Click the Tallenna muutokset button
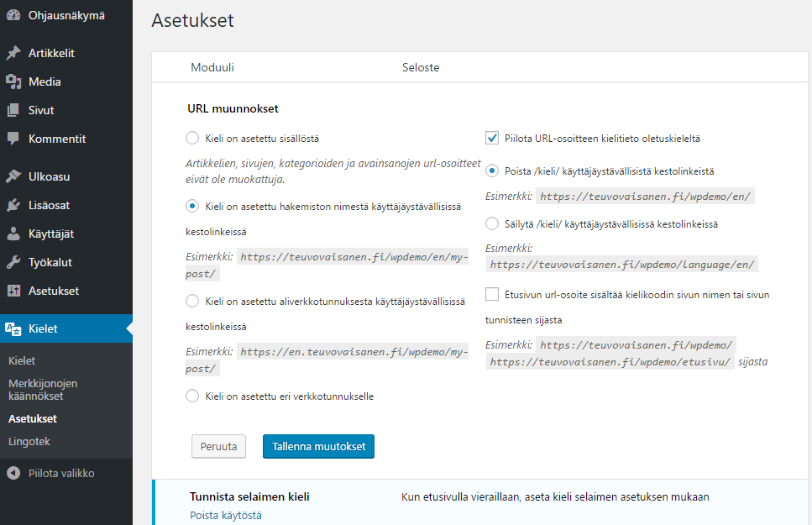The image size is (812, 525). tap(318, 446)
